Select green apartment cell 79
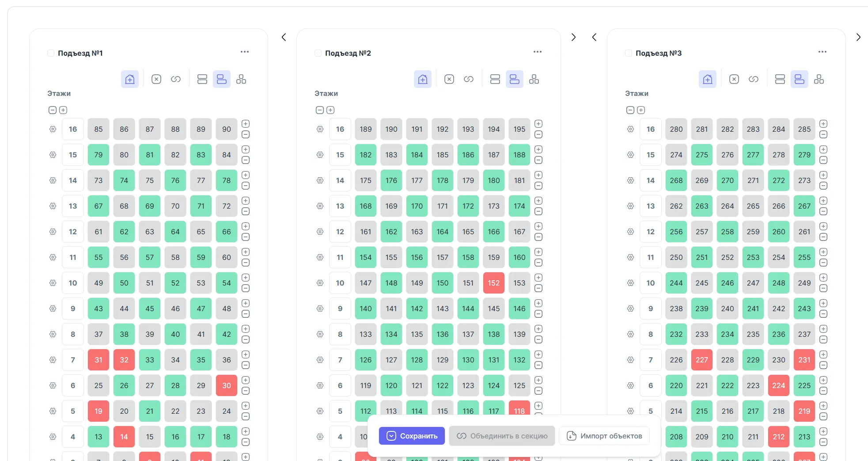Screen dimensions: 868x461 [99, 155]
